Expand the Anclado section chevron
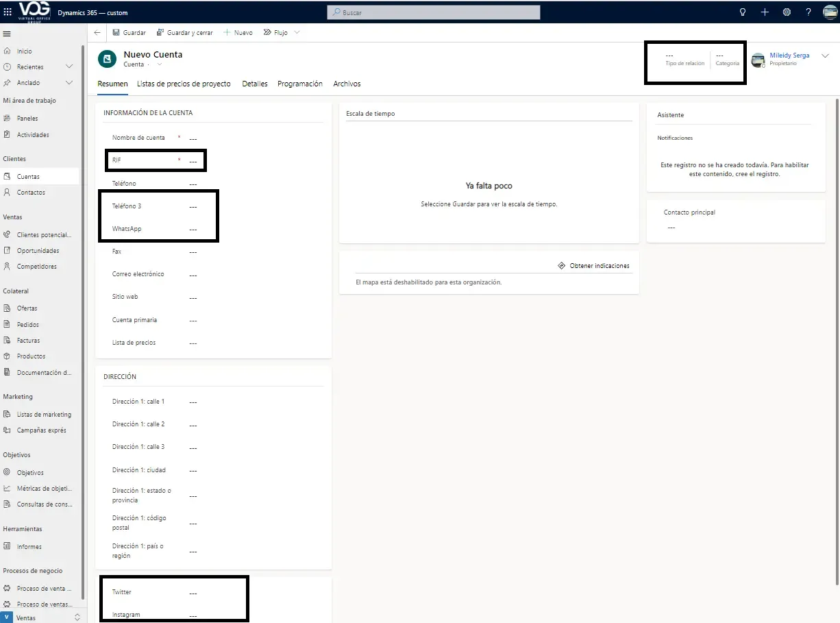The width and height of the screenshot is (840, 623). (69, 83)
